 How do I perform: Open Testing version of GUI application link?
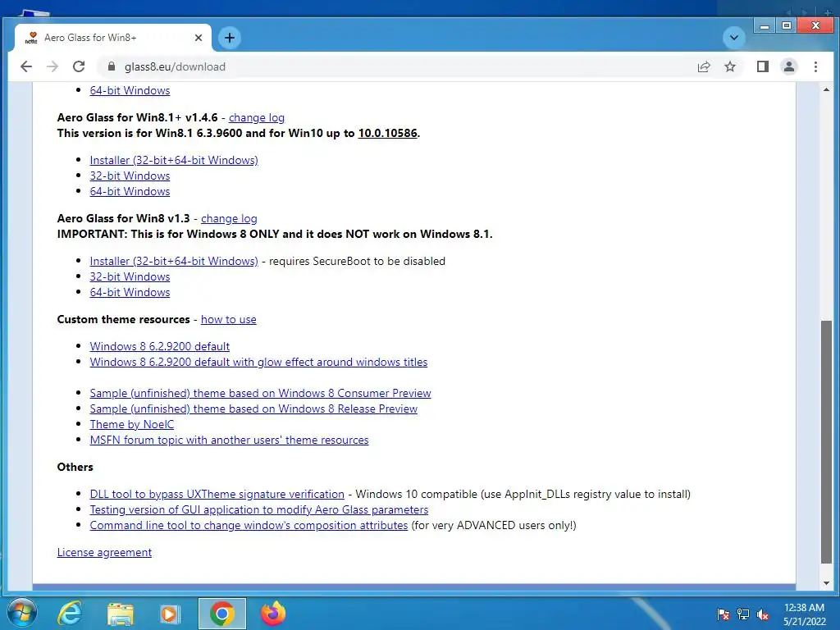pos(258,509)
